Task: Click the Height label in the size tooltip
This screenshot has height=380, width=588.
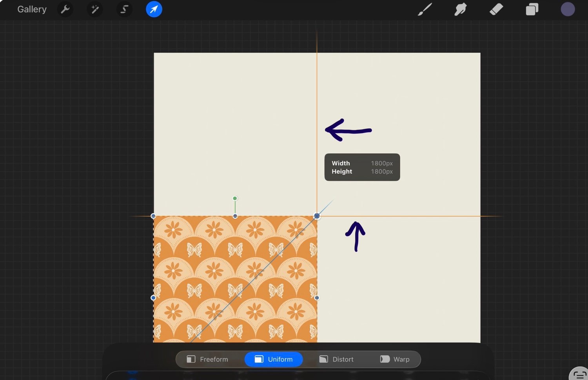Action: [342, 171]
